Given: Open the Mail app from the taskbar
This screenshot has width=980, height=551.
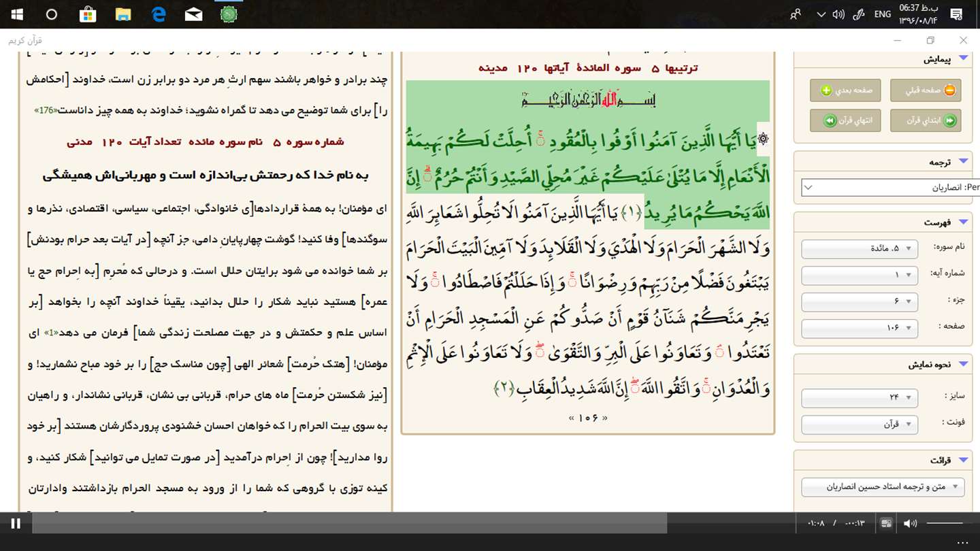Looking at the screenshot, I should coord(193,14).
